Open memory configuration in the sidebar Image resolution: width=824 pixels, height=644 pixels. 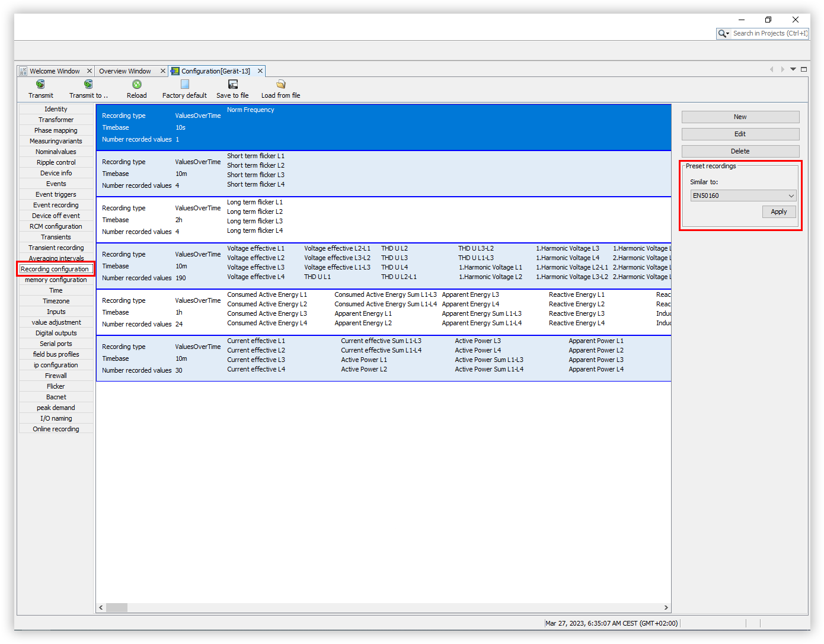(x=56, y=280)
